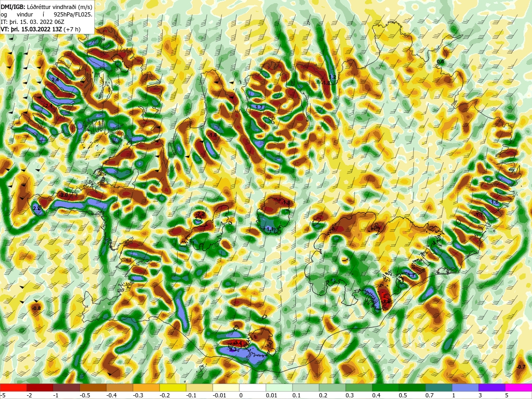Screen dimensions: 532x399
Task: Click the '1.7' value label on the map
Action: [x=259, y=107]
